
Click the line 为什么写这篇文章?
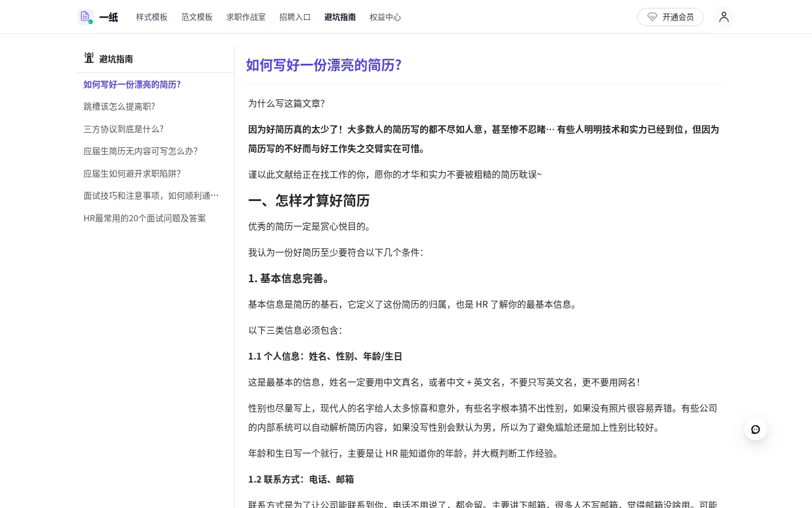coord(286,103)
